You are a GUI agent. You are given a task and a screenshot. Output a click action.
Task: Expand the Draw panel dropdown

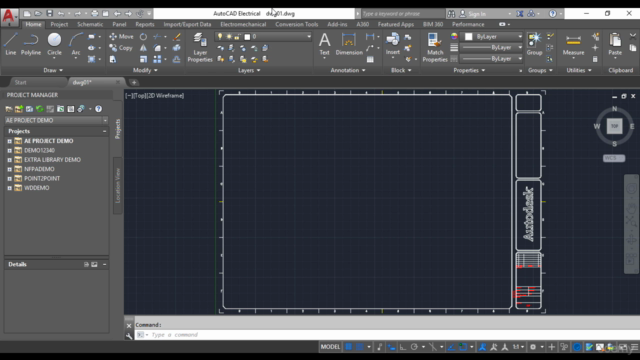tap(53, 70)
